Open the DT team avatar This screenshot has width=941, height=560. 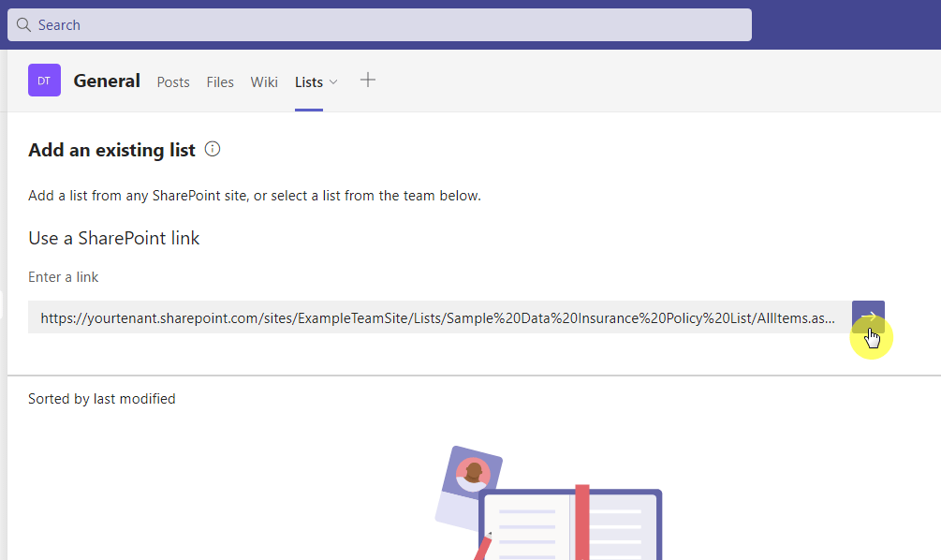[x=44, y=80]
